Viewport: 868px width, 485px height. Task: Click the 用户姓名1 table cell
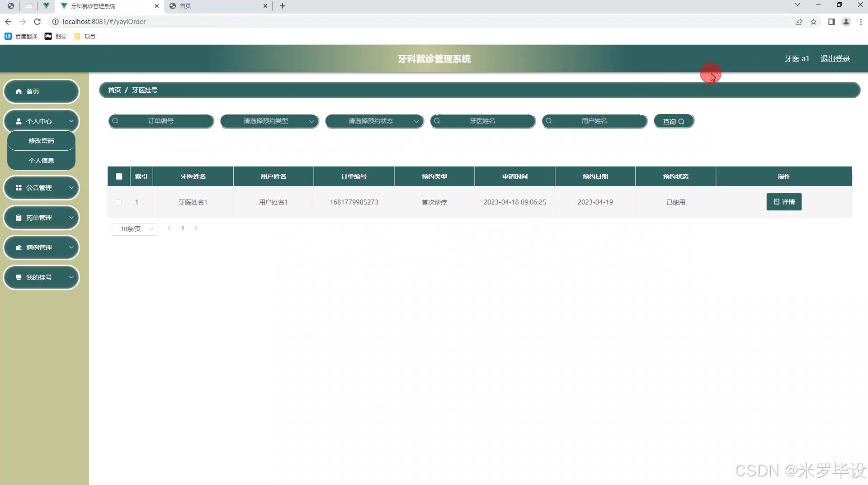point(273,202)
